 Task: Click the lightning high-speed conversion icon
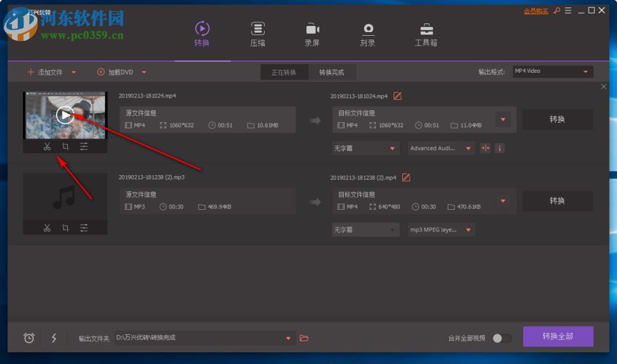pyautogui.click(x=54, y=338)
